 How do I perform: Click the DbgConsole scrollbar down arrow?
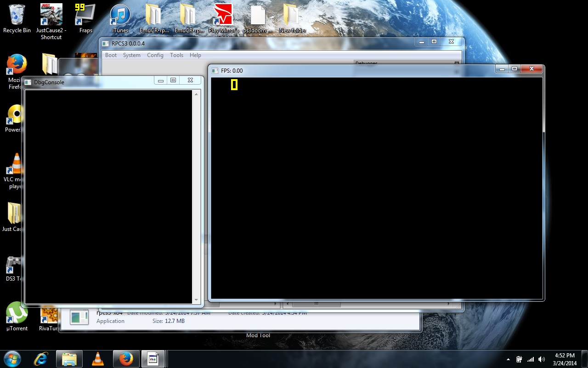click(196, 300)
